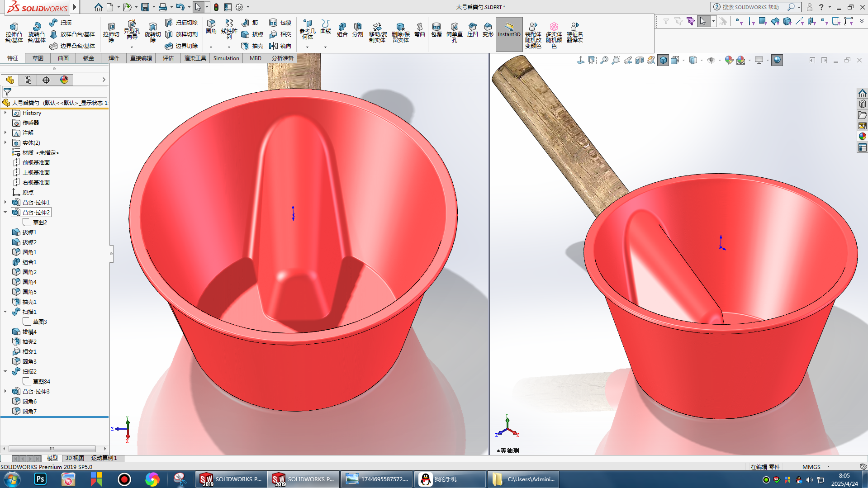Toggle filter edges selection button
868x488 pixels.
(x=751, y=21)
